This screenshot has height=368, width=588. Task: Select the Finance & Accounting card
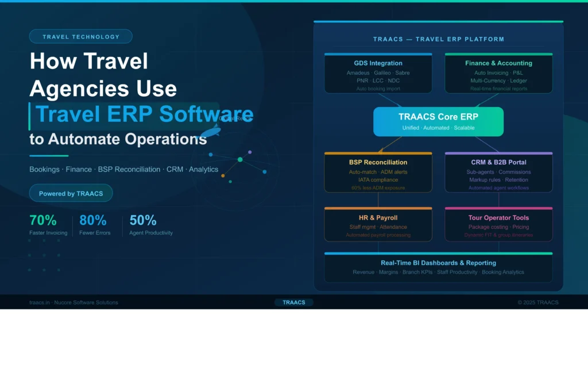point(498,73)
